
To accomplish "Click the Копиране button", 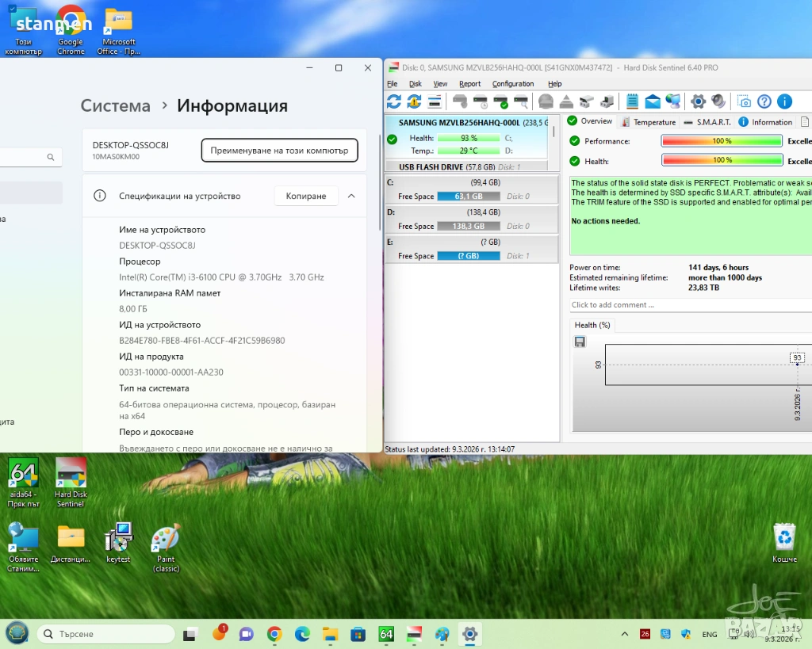I will 306,196.
